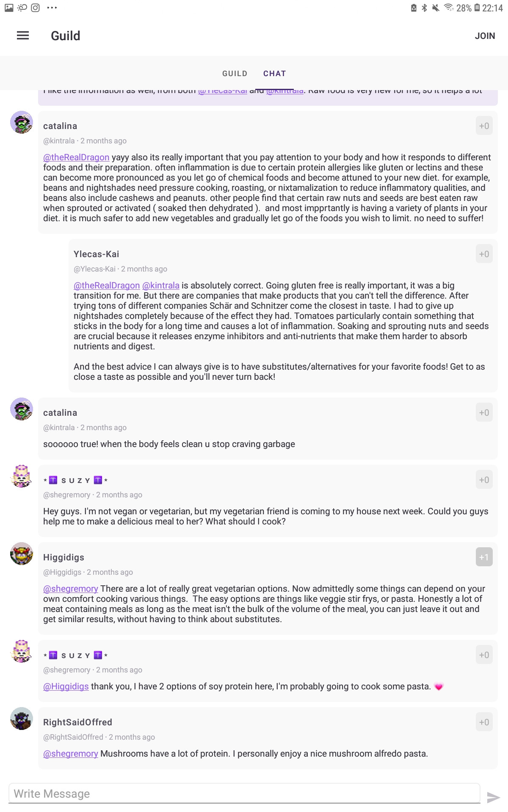Open @shegremory mention in RightSaidOffred's message

[x=71, y=754]
